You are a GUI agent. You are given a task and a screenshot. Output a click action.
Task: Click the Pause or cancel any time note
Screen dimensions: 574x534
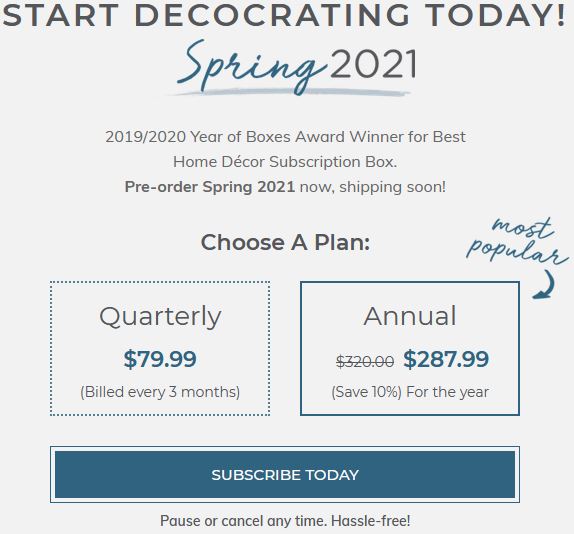(285, 520)
